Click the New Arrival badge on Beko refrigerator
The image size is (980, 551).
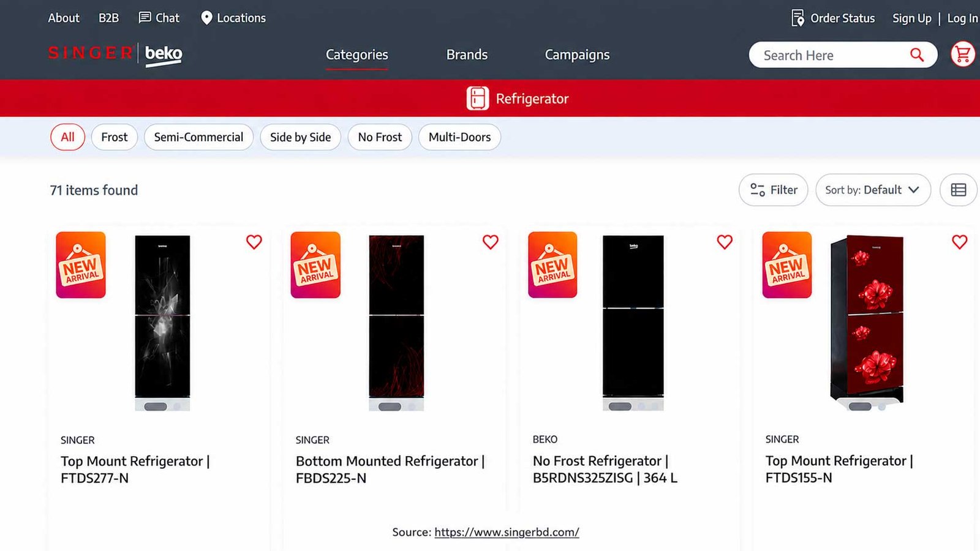pyautogui.click(x=552, y=265)
